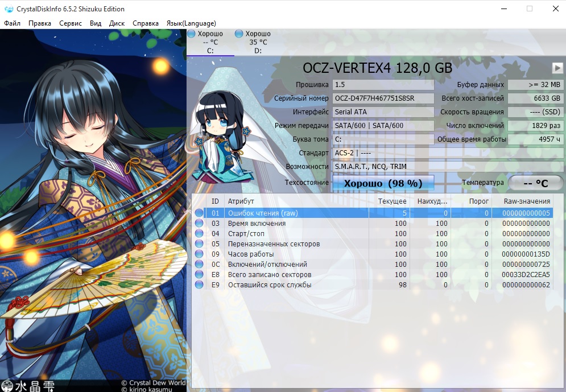Viewport: 566px width, 392px height.
Task: Click the rotation speed value ---- (SSD)
Action: (535, 112)
